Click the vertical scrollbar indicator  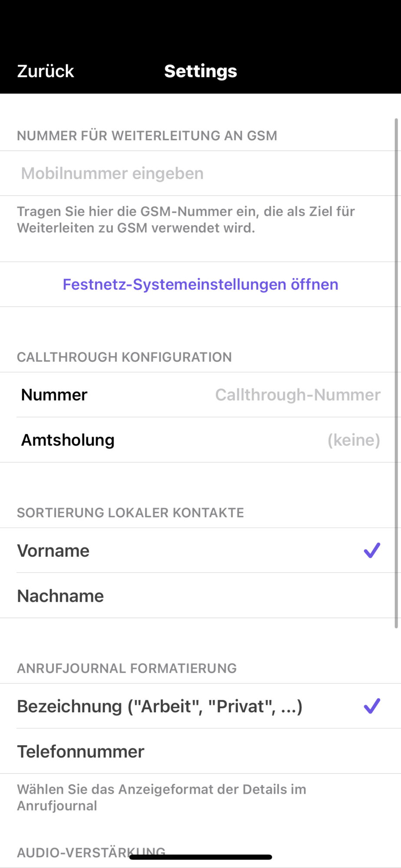click(x=396, y=373)
